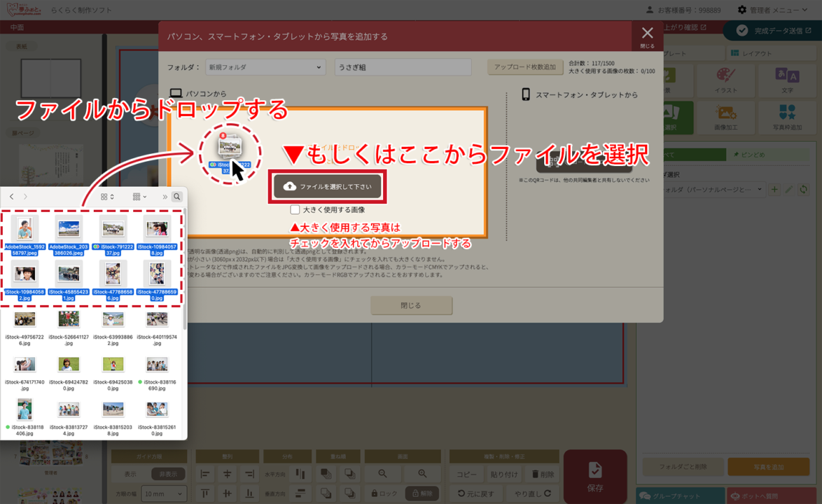Open グループチャット

(x=681, y=496)
